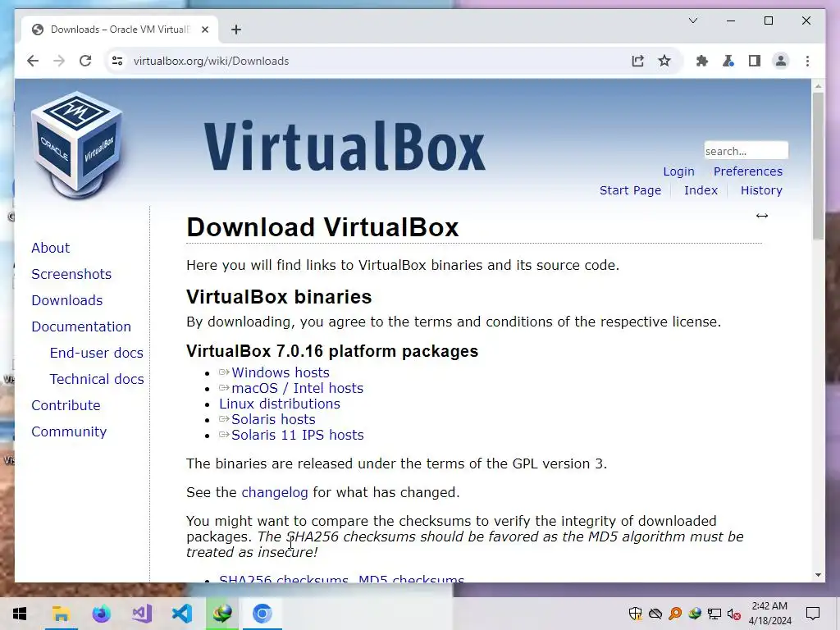Launch Firefox from the taskbar
The image size is (840, 630).
[x=101, y=614]
